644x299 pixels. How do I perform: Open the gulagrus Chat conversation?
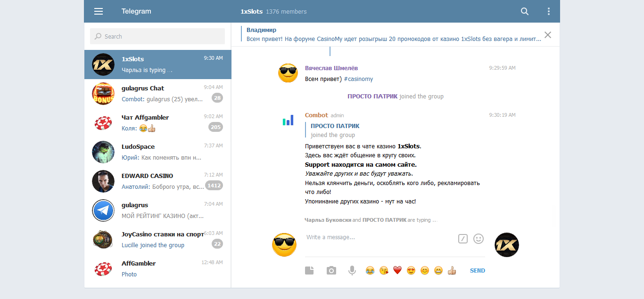click(x=157, y=94)
